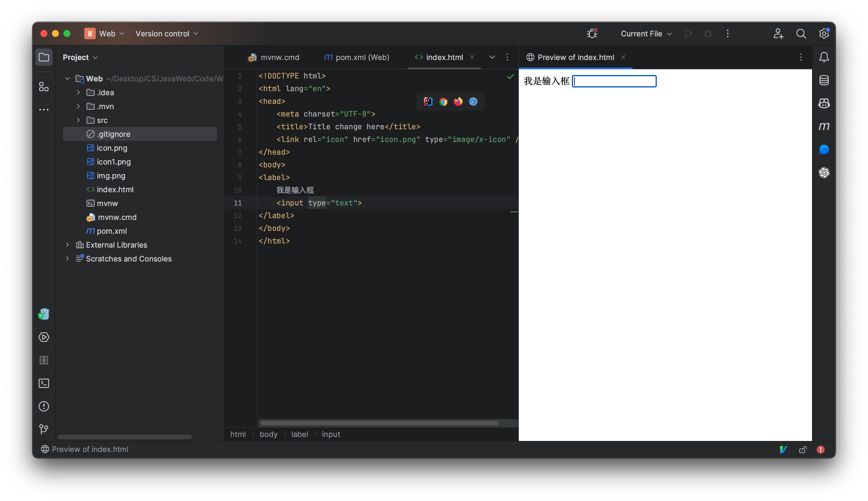Click the body breadcrumb
The image size is (868, 501).
[268, 434]
